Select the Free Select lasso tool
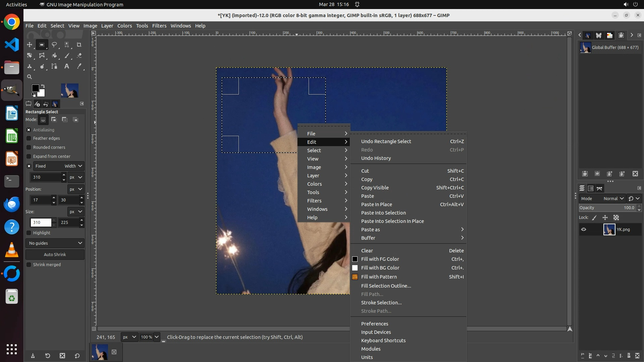644x362 pixels. [54, 45]
